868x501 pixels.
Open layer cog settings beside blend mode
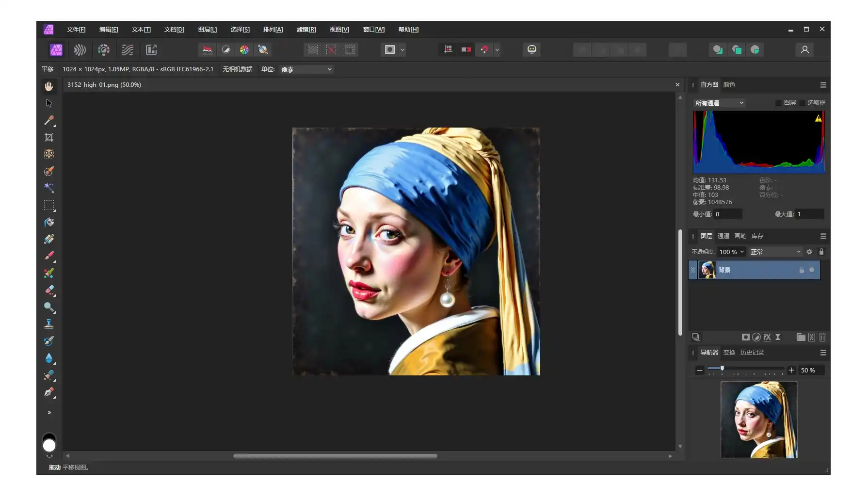(x=809, y=252)
